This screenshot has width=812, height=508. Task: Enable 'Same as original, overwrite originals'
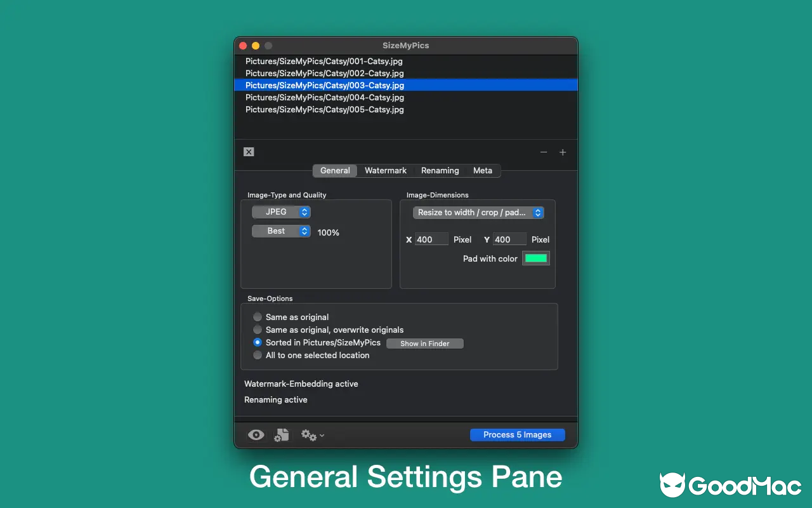click(x=258, y=330)
